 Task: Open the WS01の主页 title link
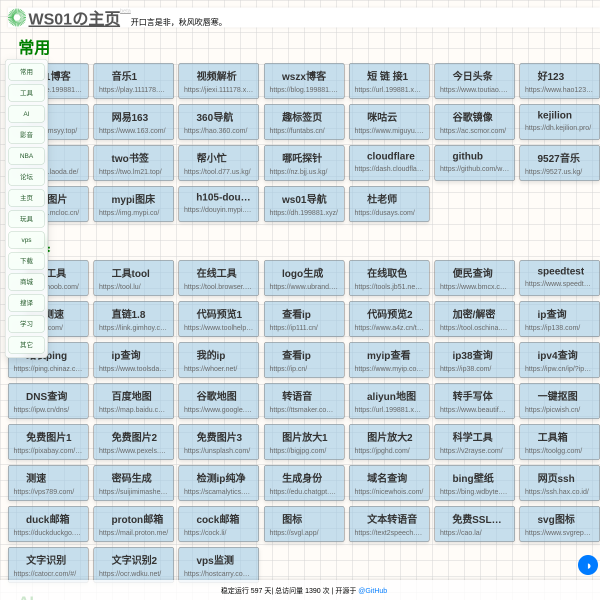pos(74,19)
